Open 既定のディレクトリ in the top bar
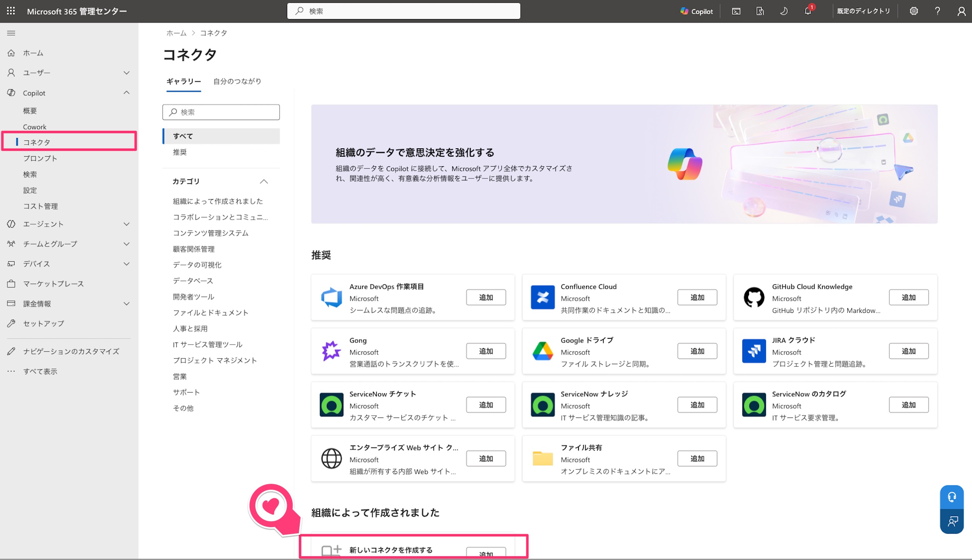 (x=863, y=11)
